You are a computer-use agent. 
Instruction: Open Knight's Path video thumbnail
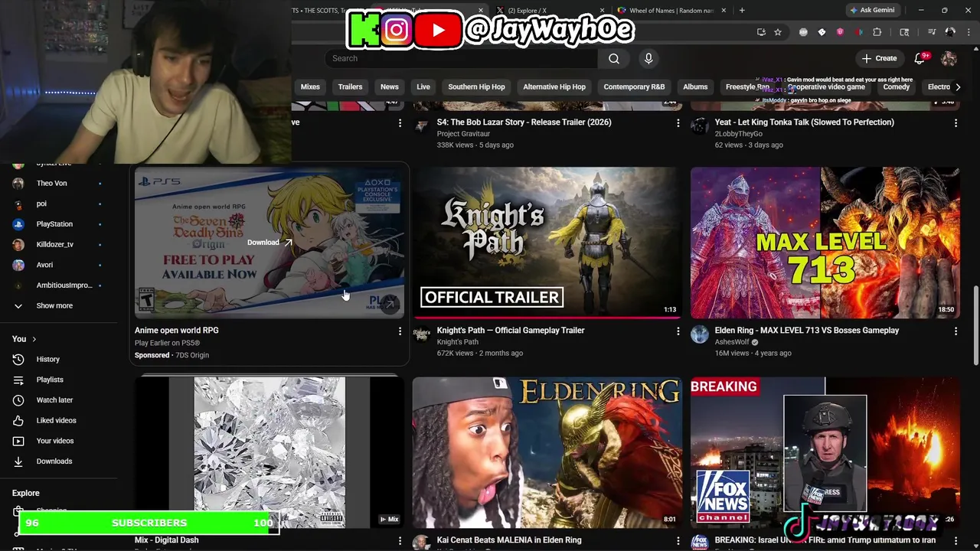[x=547, y=242]
